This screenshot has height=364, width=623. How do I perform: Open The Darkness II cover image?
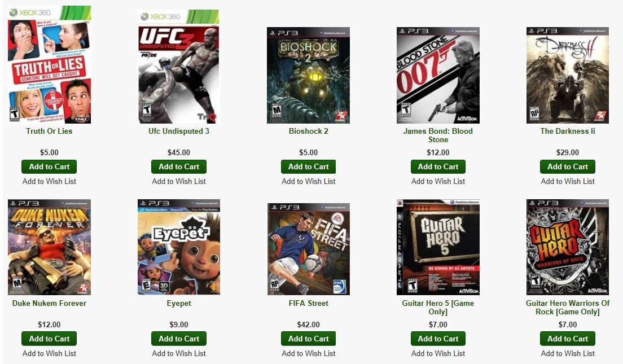pos(567,75)
